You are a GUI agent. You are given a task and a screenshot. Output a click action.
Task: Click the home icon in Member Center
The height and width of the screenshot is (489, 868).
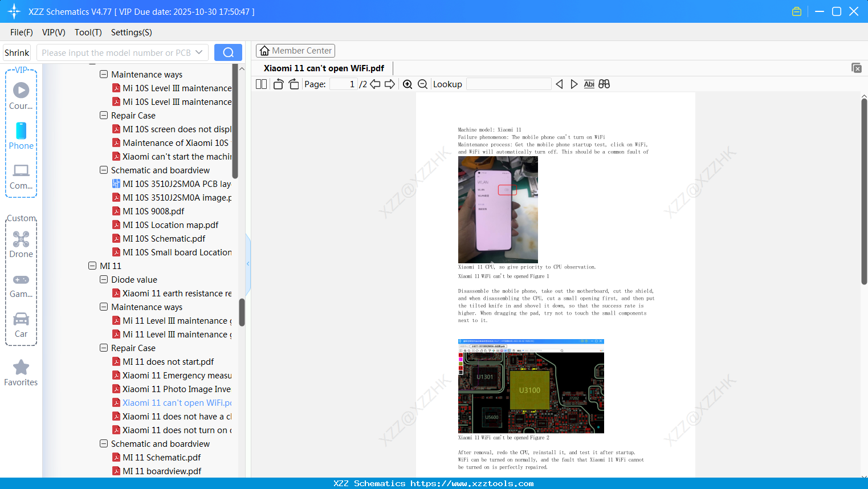click(x=264, y=51)
